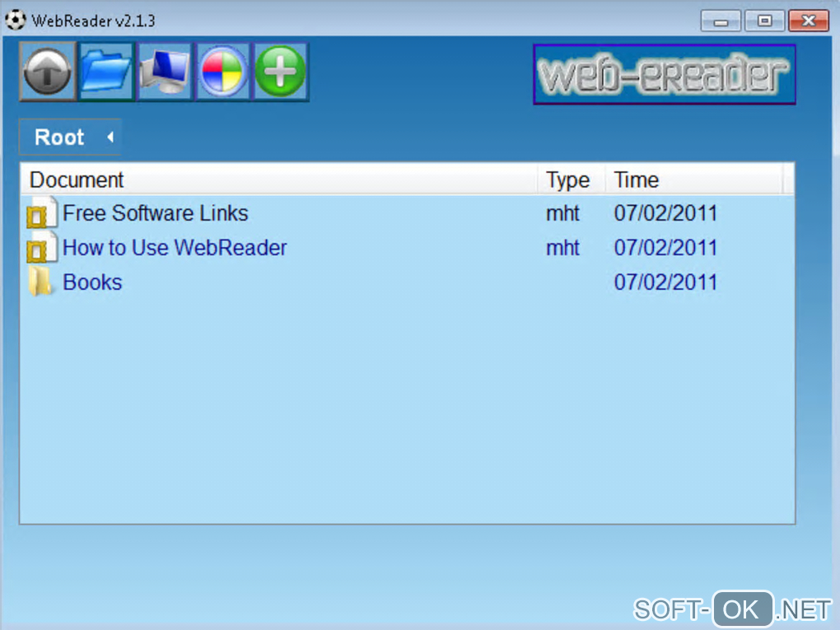Click the date of the Books folder
The width and height of the screenshot is (840, 630).
pos(665,282)
